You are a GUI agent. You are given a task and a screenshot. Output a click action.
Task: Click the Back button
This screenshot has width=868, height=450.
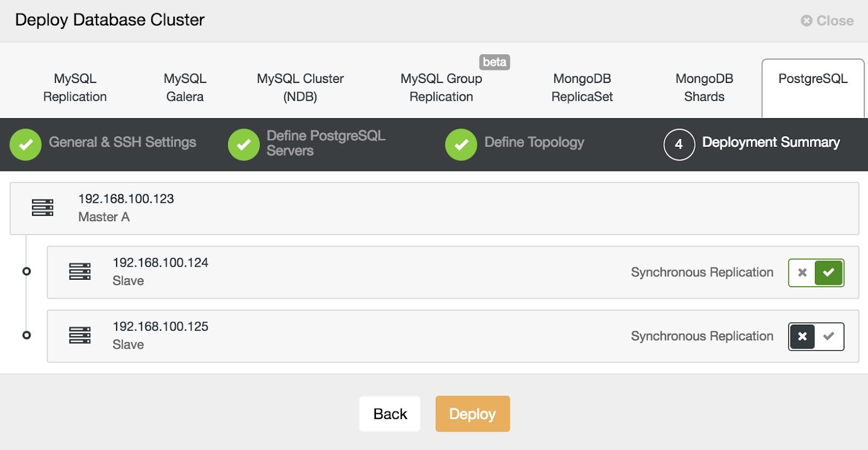390,414
